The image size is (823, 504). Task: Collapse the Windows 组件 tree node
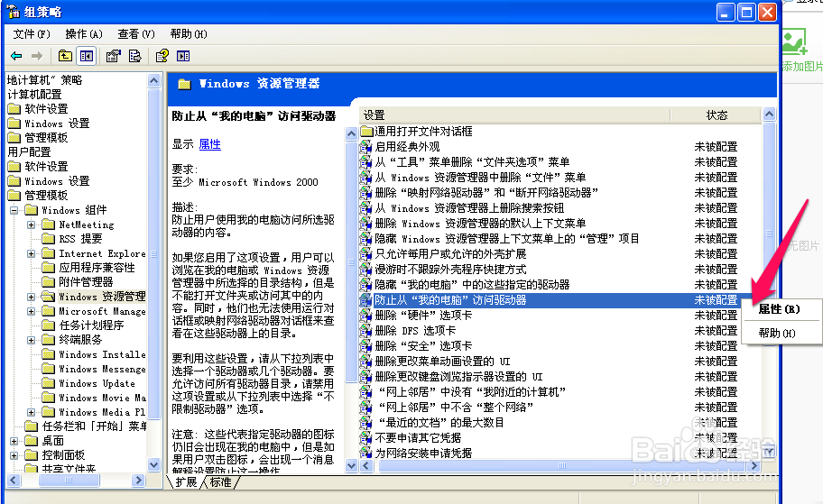(x=14, y=210)
